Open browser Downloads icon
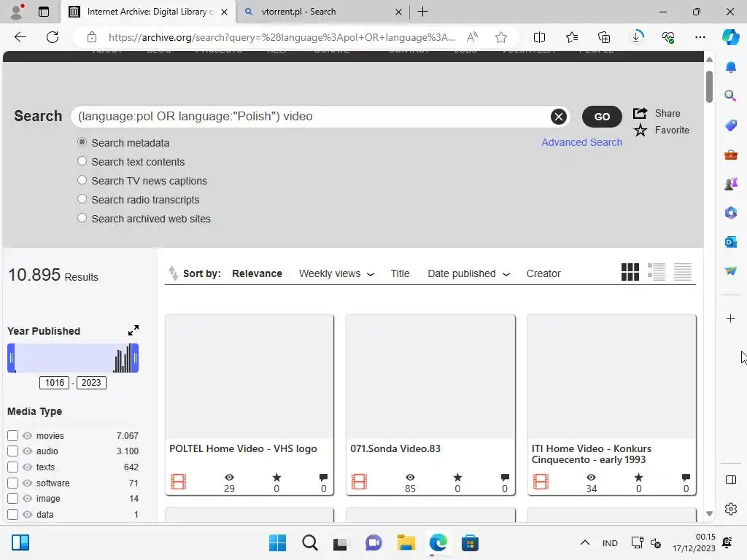Image resolution: width=747 pixels, height=560 pixels. point(636,37)
